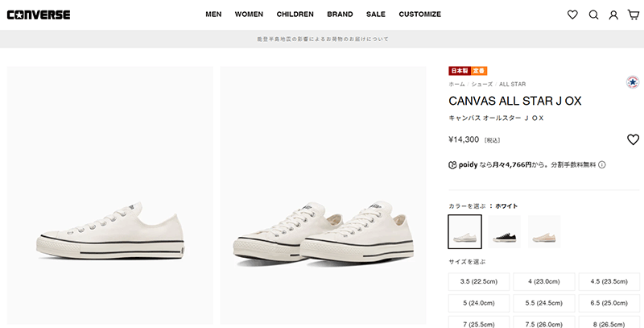The image size is (644, 328).
Task: Open the WOMEN menu
Action: [x=249, y=15]
